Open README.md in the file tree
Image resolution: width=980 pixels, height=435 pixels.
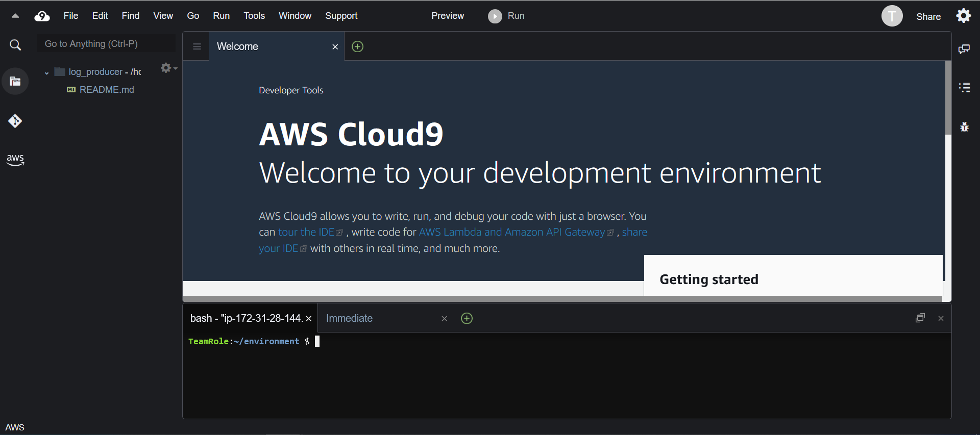(x=107, y=90)
